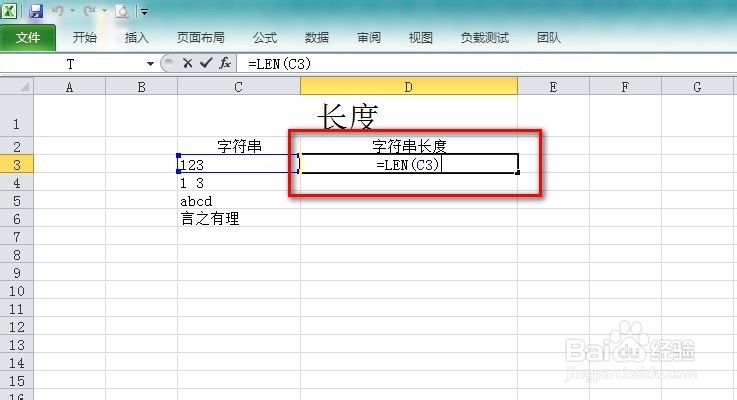This screenshot has width=737, height=400.
Task: Select highlighted column D header
Action: [409, 87]
